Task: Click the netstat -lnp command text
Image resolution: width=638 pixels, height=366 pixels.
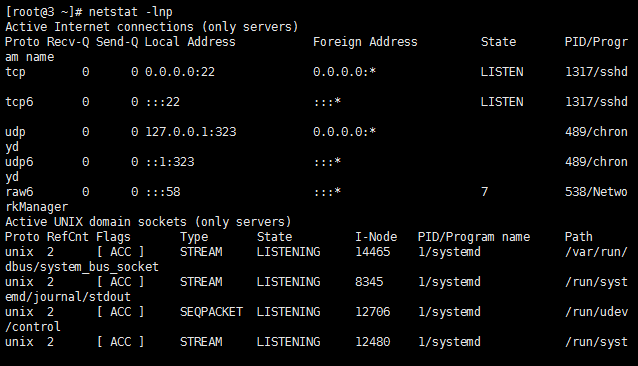Action: tap(131, 12)
